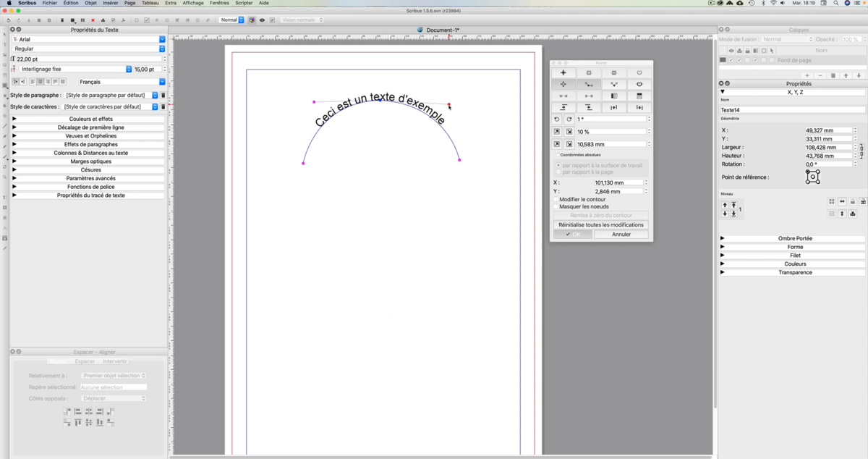Click the layer color swatch for Fond de page
The width and height of the screenshot is (868, 459).
tap(723, 60)
